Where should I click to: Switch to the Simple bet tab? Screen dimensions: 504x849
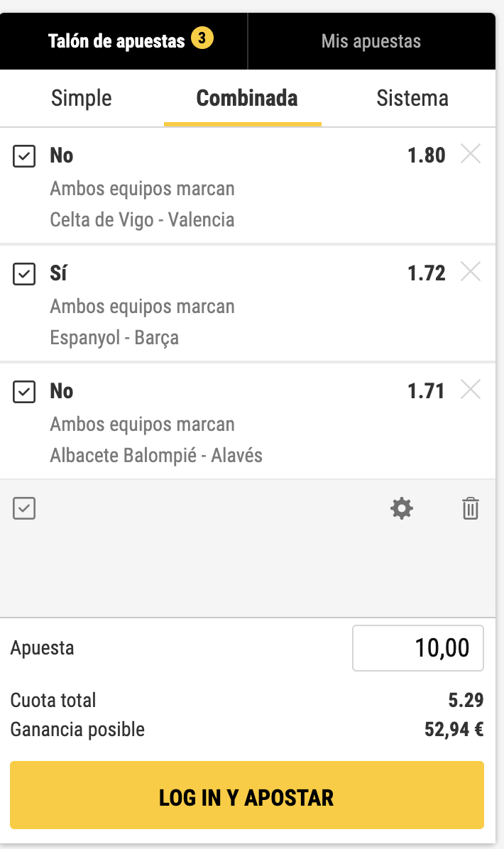[82, 98]
